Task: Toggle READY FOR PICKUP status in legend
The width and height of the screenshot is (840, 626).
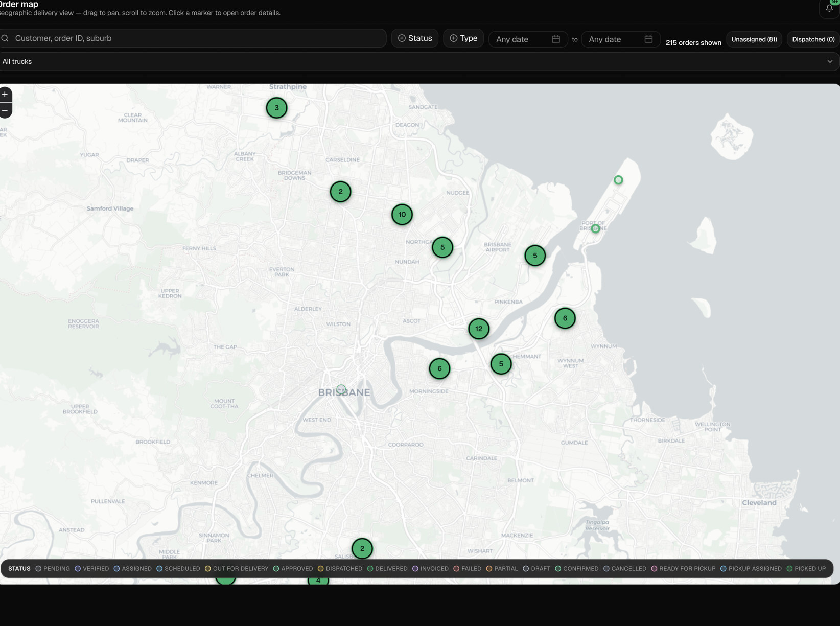Action: tap(684, 569)
